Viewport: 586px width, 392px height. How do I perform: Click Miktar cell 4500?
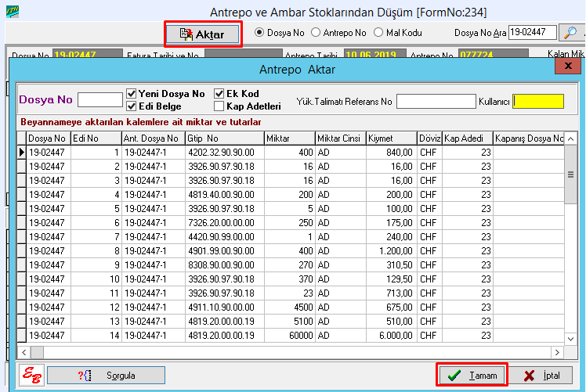tap(290, 307)
